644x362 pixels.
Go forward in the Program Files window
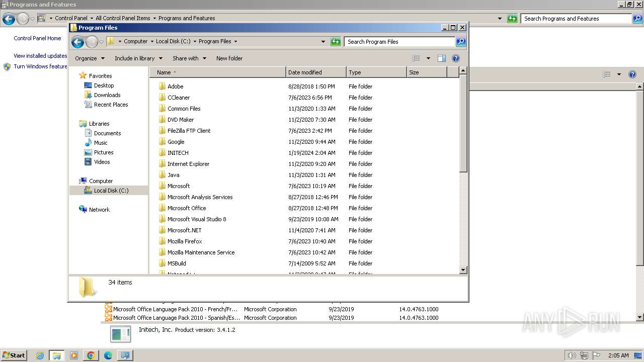coord(92,42)
